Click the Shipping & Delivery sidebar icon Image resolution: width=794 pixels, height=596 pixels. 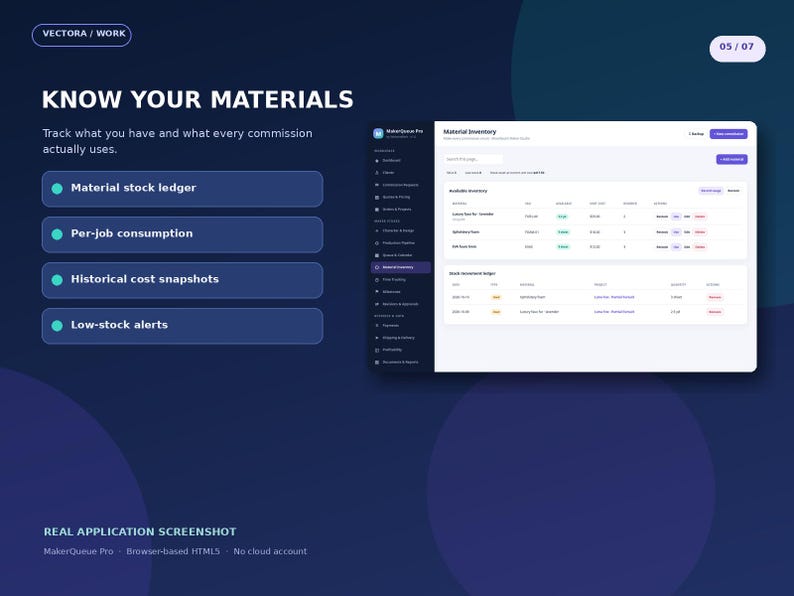click(377, 338)
